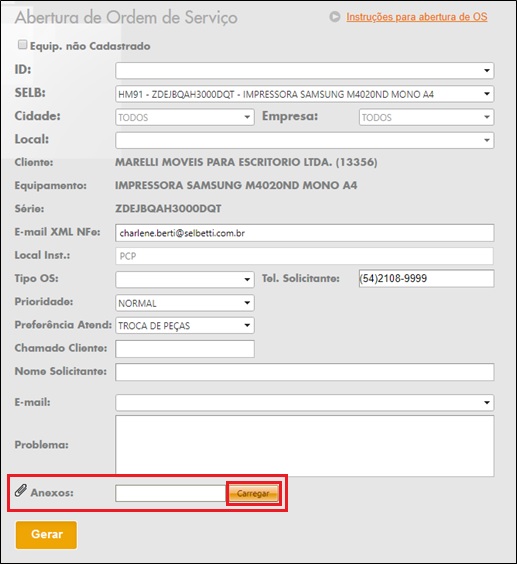Focus the E-mail XML NFe input field
The image size is (517, 565).
coord(304,233)
